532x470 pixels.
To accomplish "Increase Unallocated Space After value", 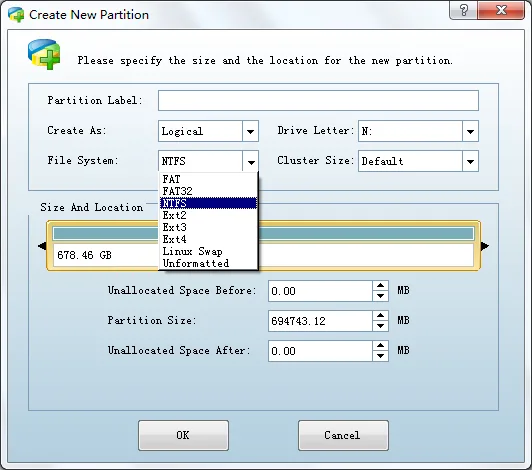I will click(x=380, y=345).
